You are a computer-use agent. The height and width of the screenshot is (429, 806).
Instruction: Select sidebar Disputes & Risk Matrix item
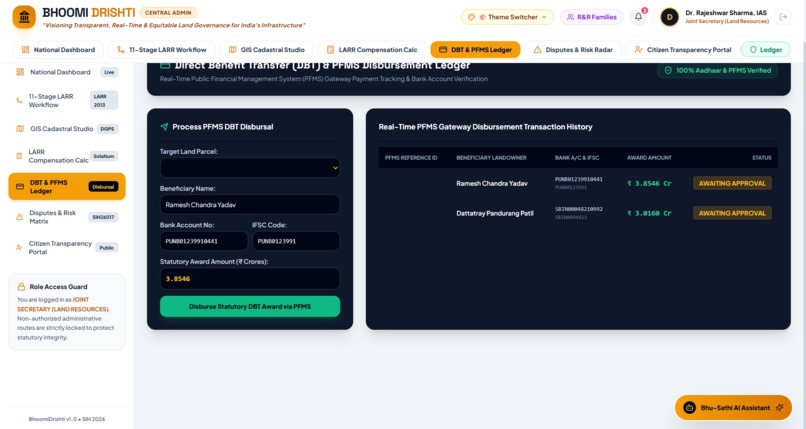click(67, 217)
